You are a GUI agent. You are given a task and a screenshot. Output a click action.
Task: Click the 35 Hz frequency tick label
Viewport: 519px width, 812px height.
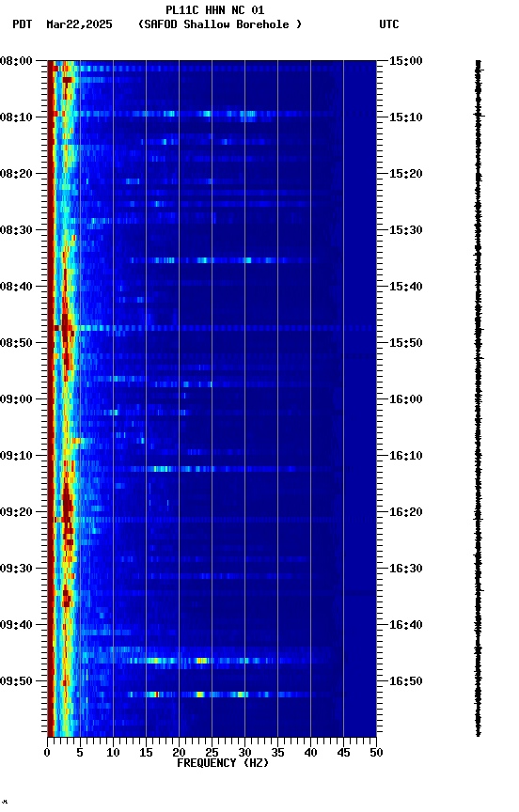click(277, 753)
